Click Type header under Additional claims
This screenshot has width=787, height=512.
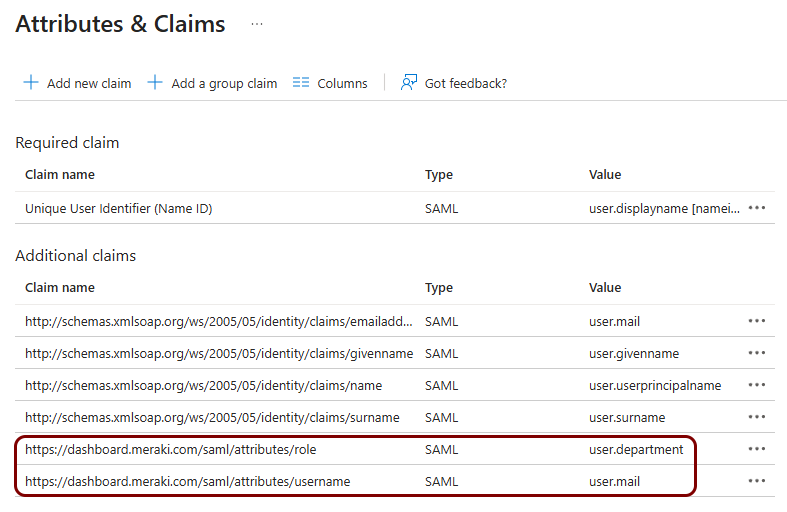(439, 288)
